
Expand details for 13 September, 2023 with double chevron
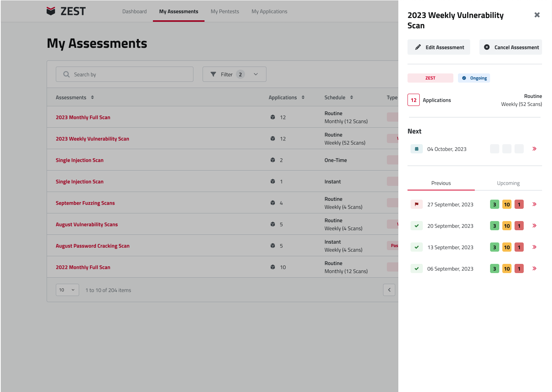(534, 247)
